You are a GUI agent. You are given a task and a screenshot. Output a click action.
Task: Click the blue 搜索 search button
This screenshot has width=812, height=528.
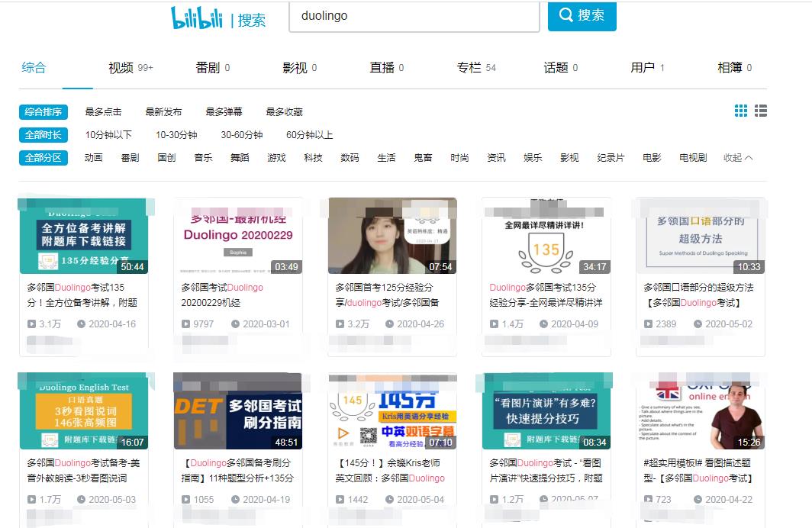tap(582, 15)
